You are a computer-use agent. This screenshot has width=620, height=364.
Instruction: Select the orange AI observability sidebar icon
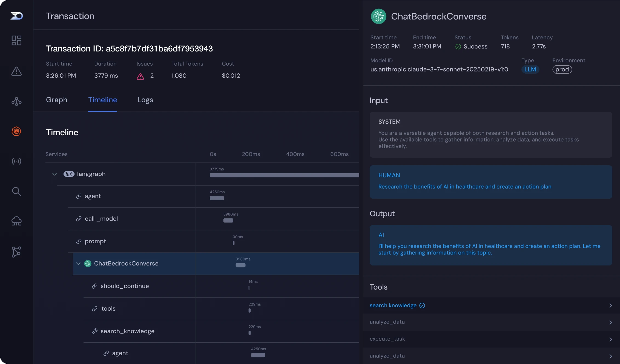(x=16, y=131)
